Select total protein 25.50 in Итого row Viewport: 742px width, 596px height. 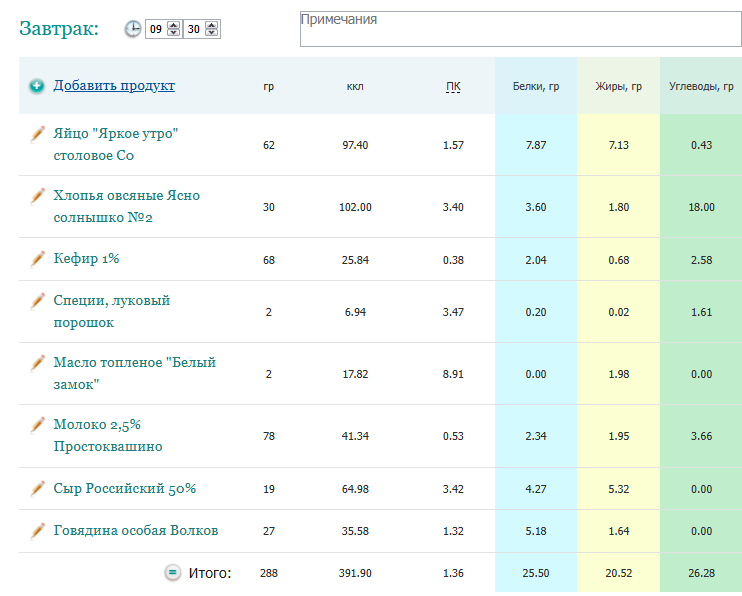point(536,573)
